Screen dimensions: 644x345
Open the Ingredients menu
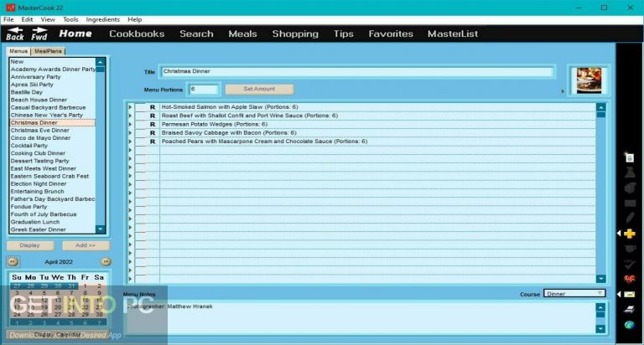(x=102, y=19)
